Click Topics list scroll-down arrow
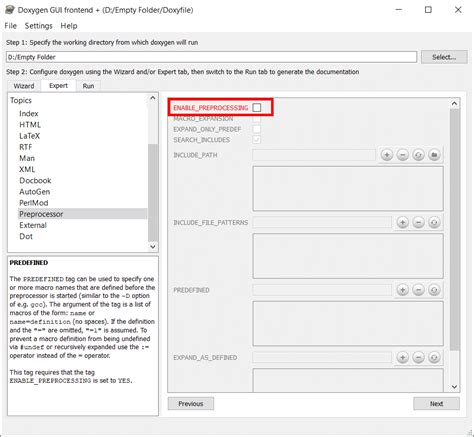The width and height of the screenshot is (474, 437). (153, 247)
